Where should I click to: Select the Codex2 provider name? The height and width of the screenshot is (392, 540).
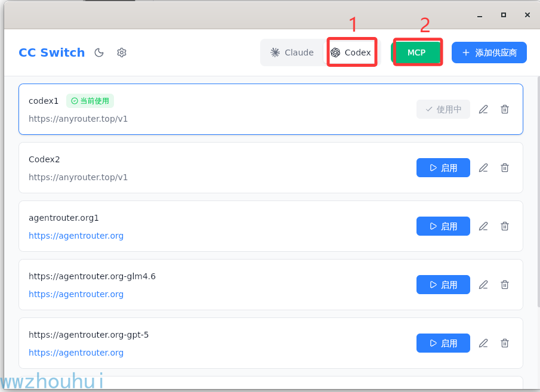(x=44, y=159)
